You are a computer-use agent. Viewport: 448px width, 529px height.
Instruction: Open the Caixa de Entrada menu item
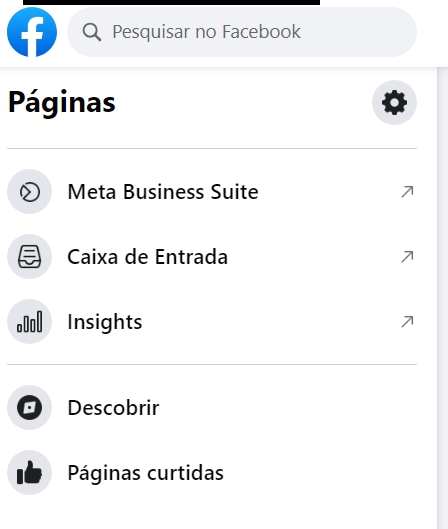212,257
